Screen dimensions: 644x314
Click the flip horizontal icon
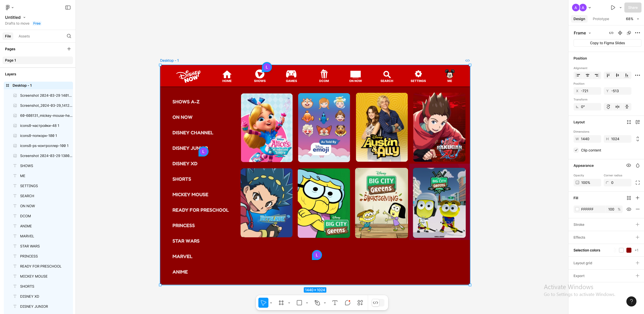click(617, 107)
